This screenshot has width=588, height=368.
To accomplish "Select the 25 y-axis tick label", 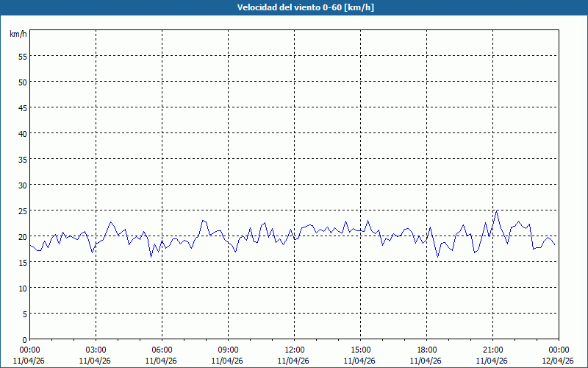I will [22, 210].
